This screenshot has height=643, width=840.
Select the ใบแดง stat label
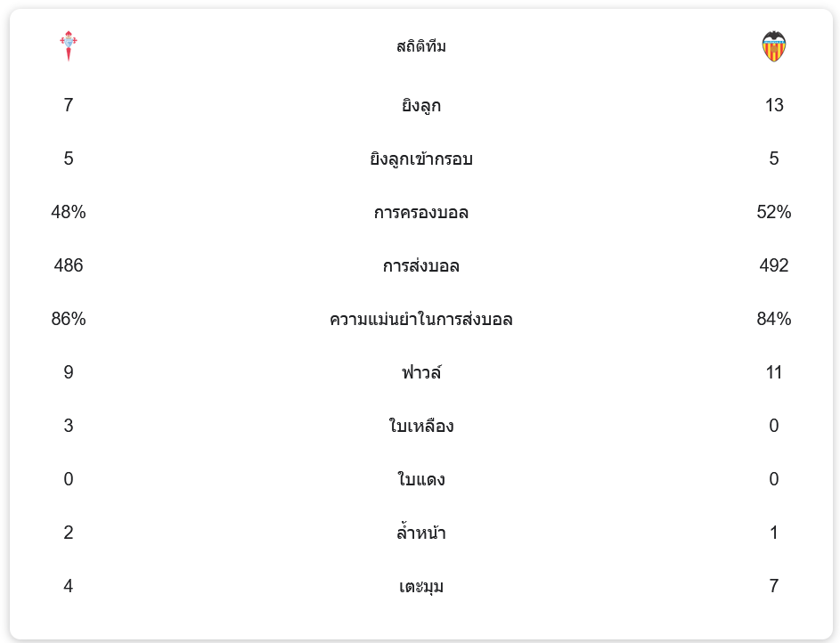(x=420, y=480)
